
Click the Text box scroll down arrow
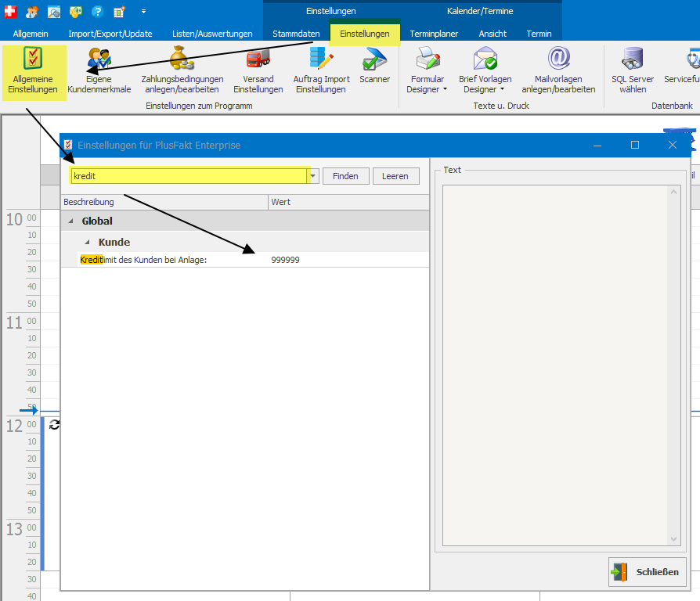click(x=673, y=539)
